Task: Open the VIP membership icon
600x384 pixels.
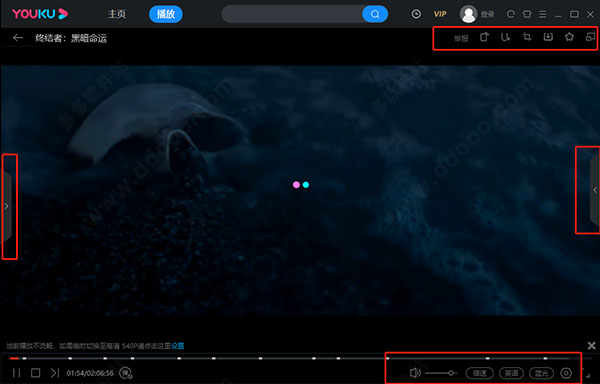Action: pos(440,14)
